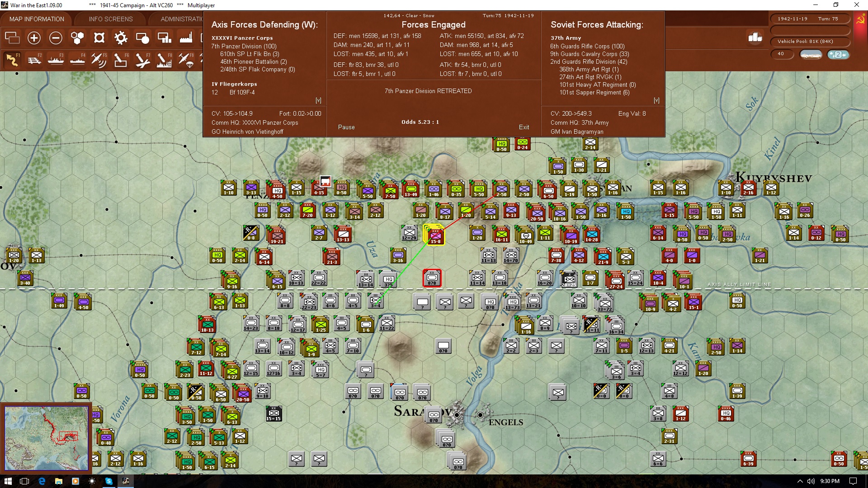The height and width of the screenshot is (488, 868).
Task: Exit the combat resolution window
Action: 524,127
